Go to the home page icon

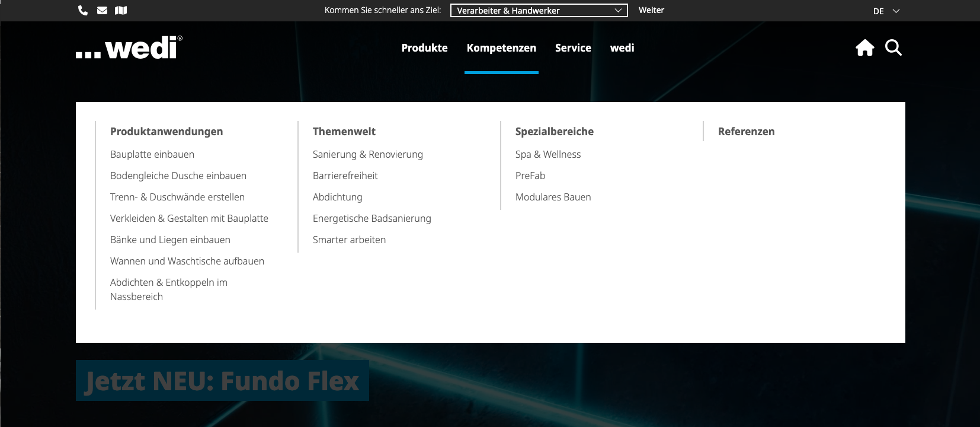coord(864,47)
